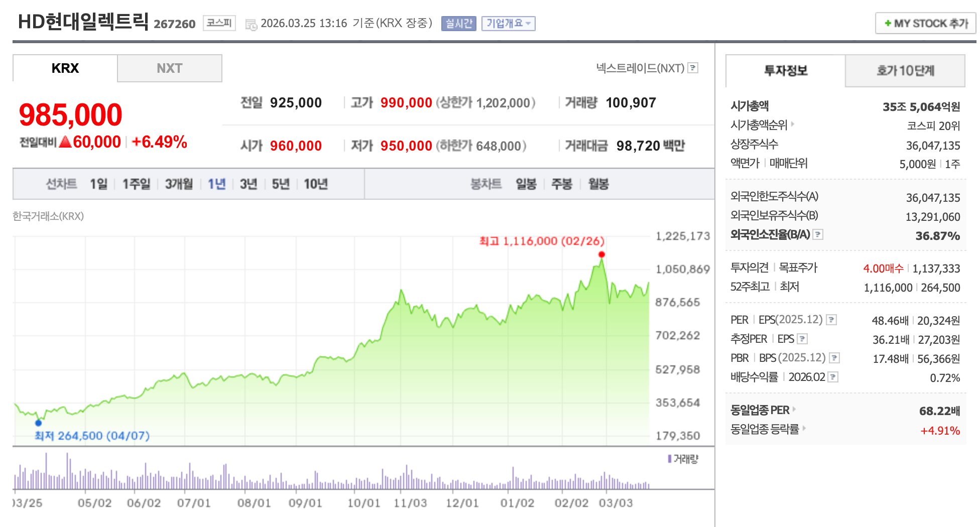Click the 고가 value 990,000
Image resolution: width=980 pixels, height=527 pixels.
[406, 103]
